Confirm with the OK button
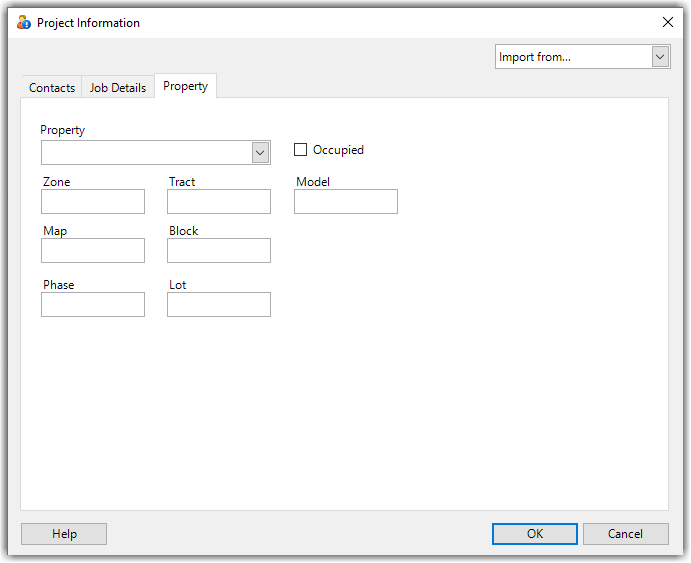The image size is (691, 563). point(535,534)
